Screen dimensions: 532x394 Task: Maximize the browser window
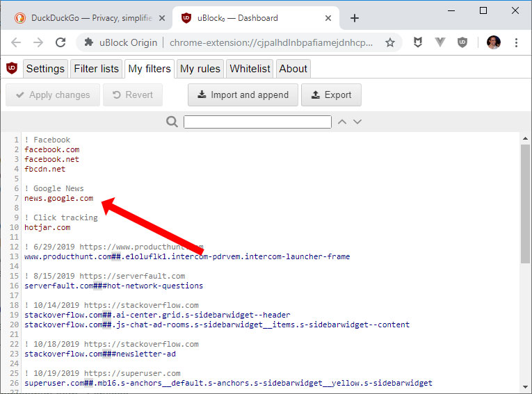click(x=483, y=11)
